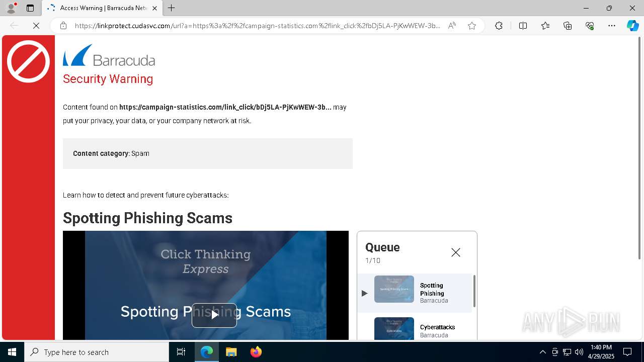This screenshot has width=644, height=362.
Task: Click the flagged campaign-statistics.com URL text
Action: point(225,107)
